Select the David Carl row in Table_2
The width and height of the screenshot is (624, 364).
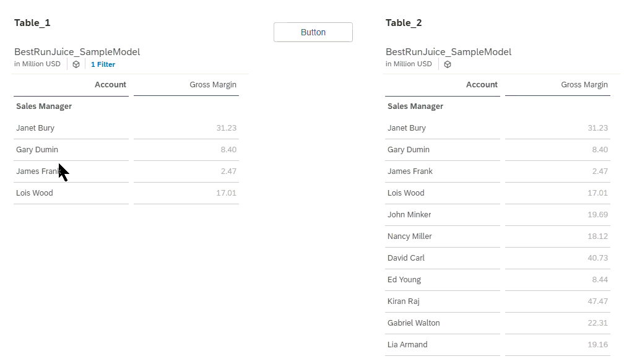pos(405,258)
